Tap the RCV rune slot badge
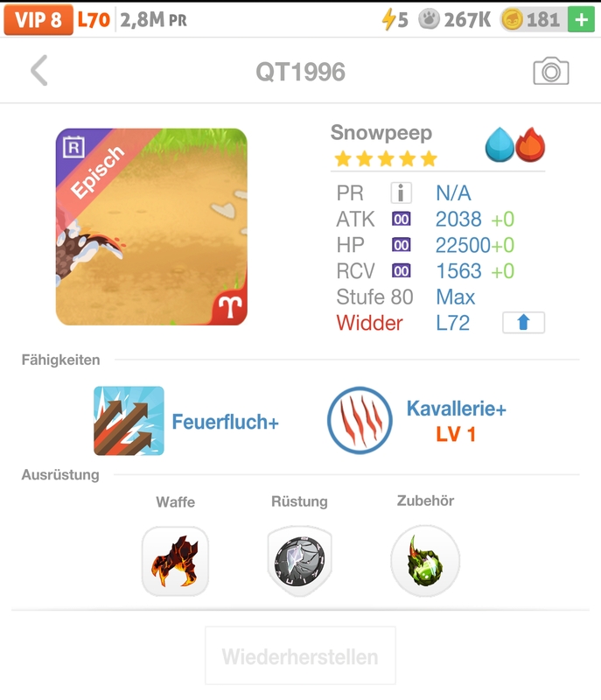Viewport: 601px width, 700px height. [402, 270]
